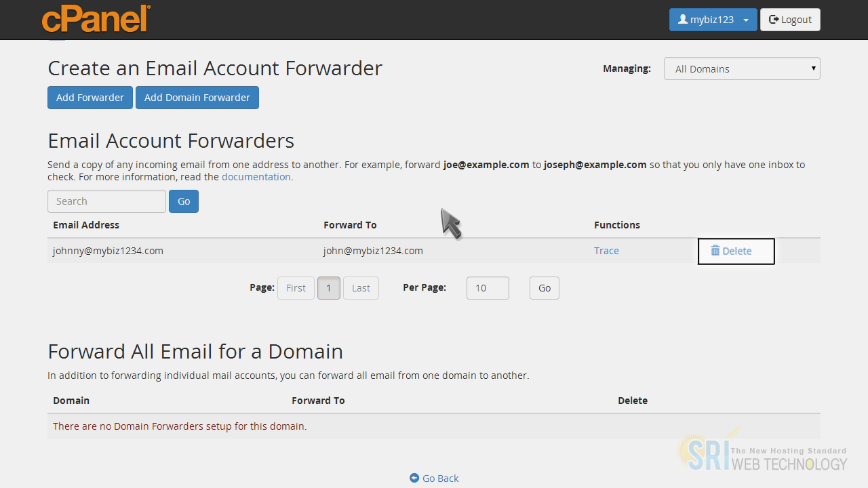Click the Go Back arrow link

tap(434, 479)
